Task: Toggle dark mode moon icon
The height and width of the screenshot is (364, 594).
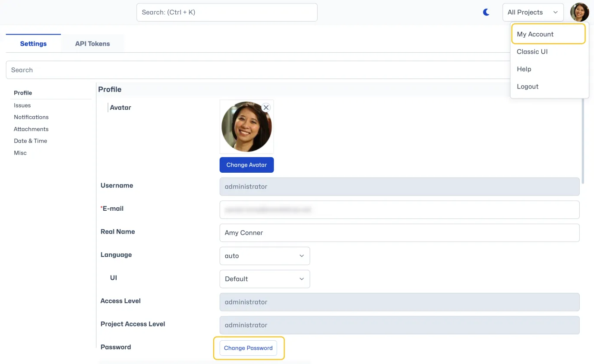Action: coord(486,12)
